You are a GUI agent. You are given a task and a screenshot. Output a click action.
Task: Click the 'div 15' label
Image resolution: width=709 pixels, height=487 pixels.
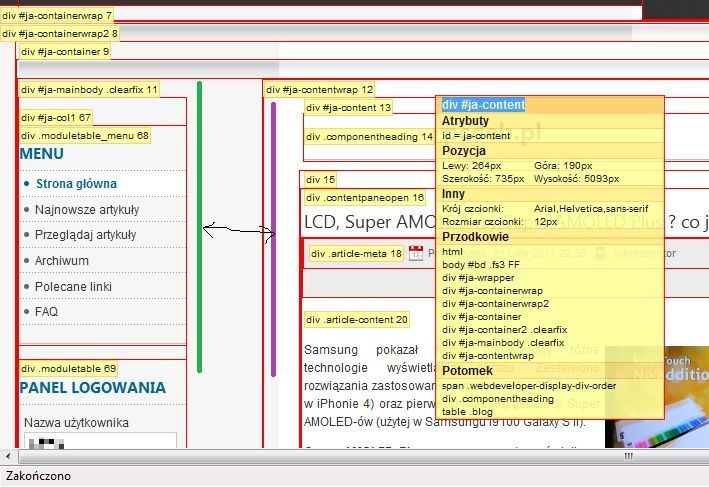point(320,180)
